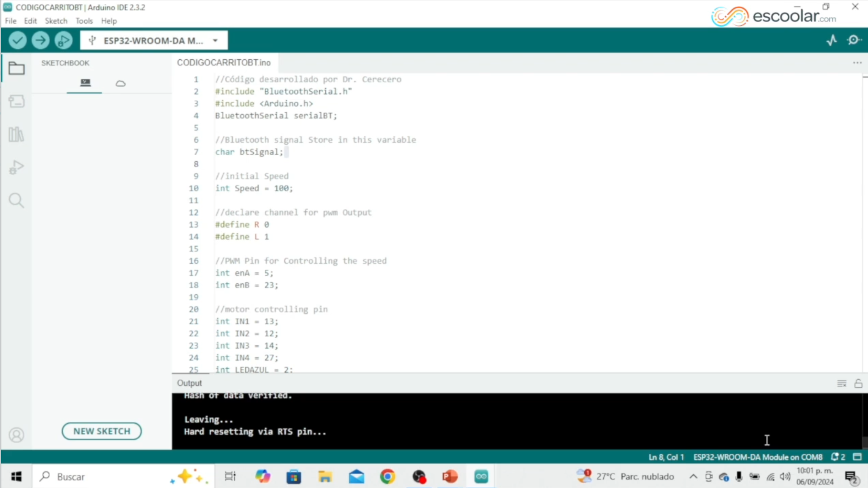
Task: Click ESP32-WROOM-DA Module on COM8 status text
Action: pyautogui.click(x=757, y=457)
